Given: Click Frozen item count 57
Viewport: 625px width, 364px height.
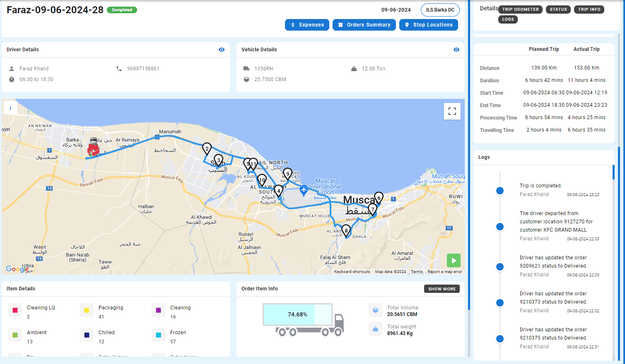Looking at the screenshot, I should coord(173,342).
